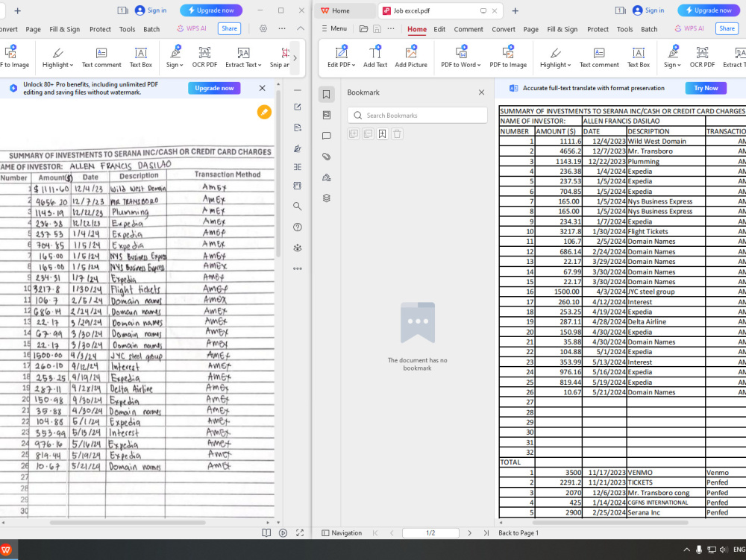Click the orange pencil edit badge

point(264,112)
